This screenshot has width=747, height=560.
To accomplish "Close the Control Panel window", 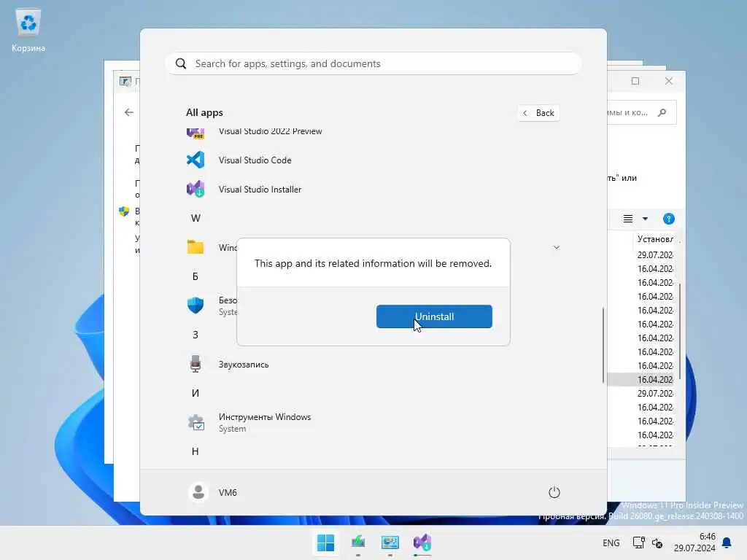I will (669, 81).
